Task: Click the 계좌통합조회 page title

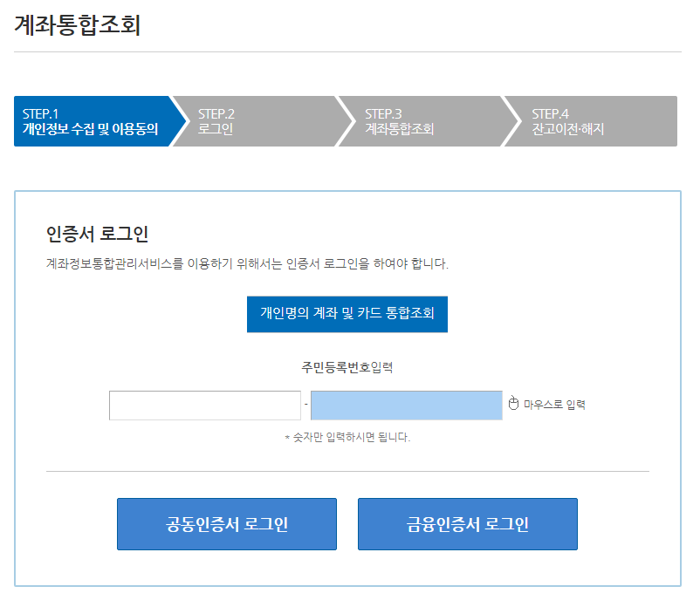Action: [78, 25]
